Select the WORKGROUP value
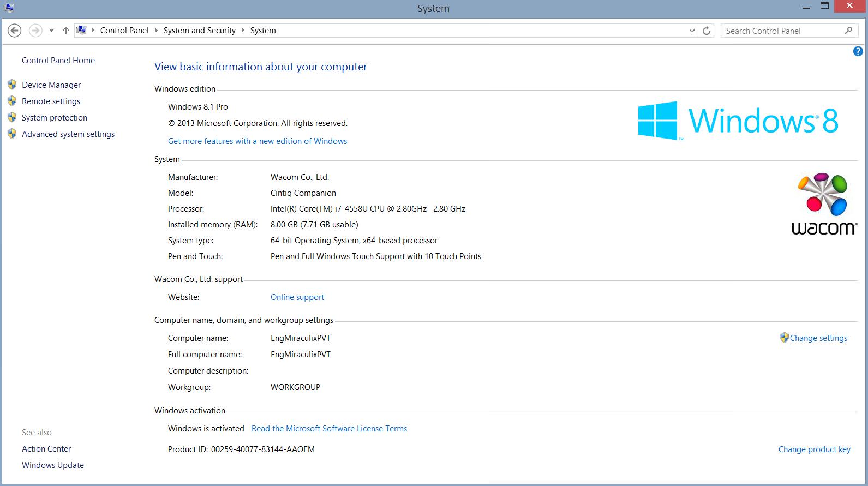 (x=295, y=387)
